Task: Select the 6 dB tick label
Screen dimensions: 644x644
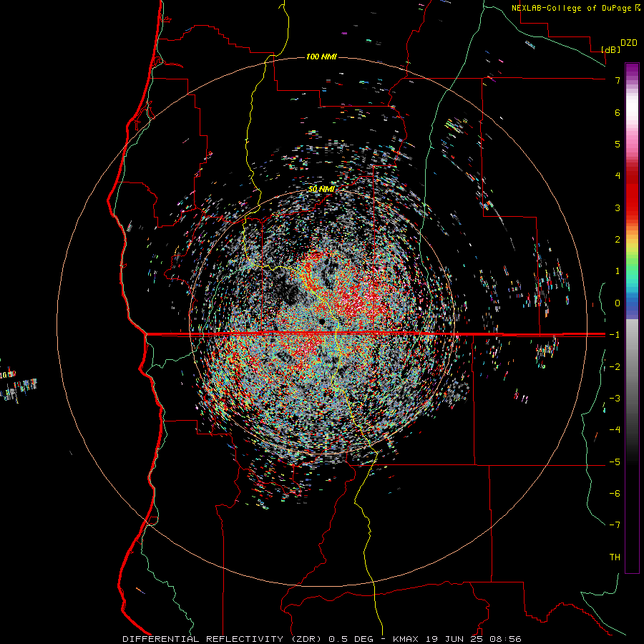Action: 618,112
